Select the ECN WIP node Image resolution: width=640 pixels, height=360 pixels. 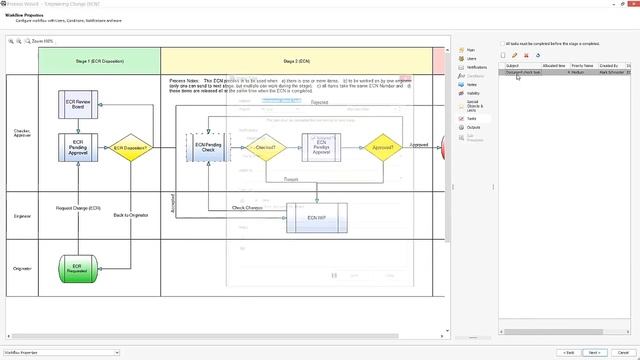coord(317,218)
